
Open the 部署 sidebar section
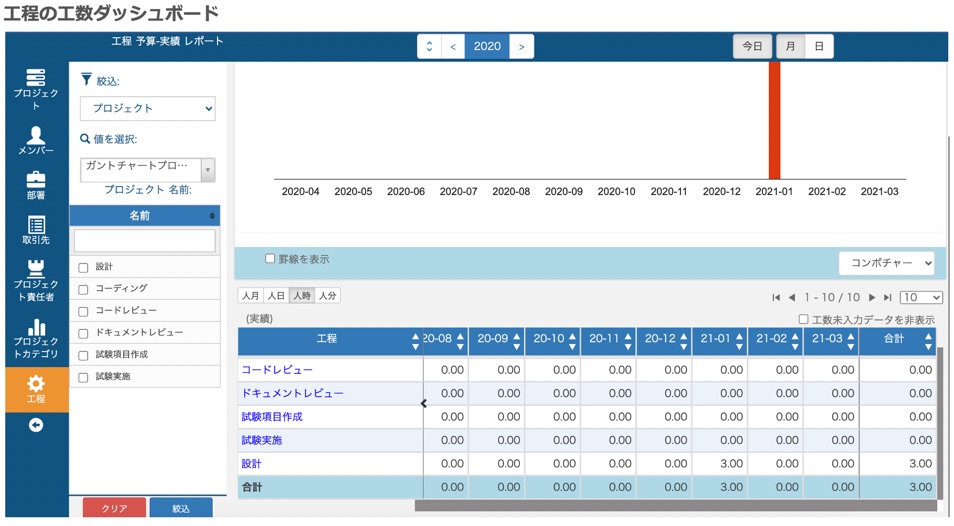[36, 185]
